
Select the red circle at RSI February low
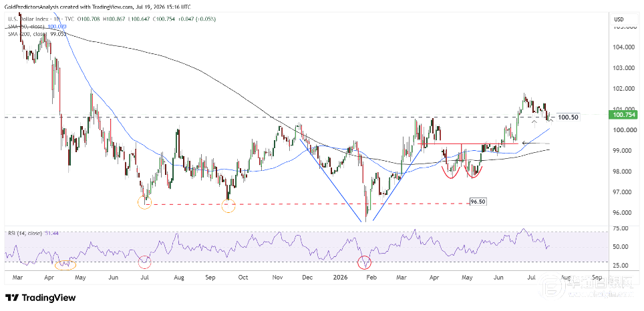tap(365, 262)
